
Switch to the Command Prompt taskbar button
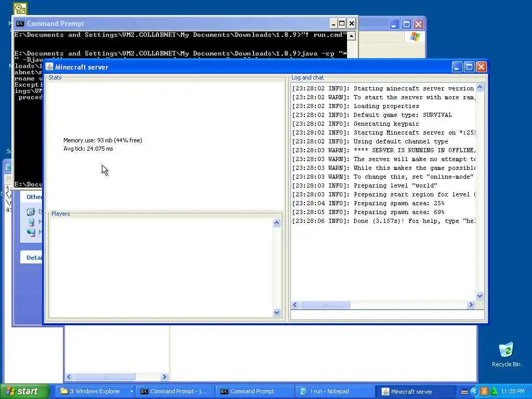[x=254, y=391]
